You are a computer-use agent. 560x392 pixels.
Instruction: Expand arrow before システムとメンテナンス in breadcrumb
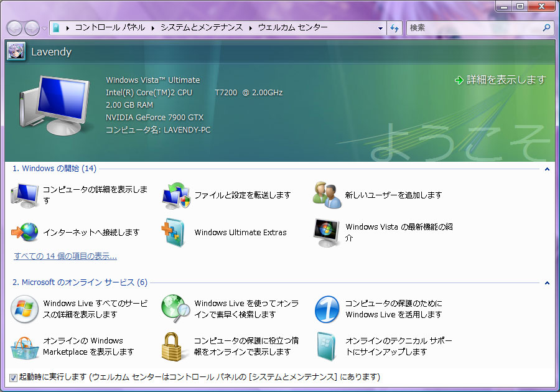(x=153, y=28)
